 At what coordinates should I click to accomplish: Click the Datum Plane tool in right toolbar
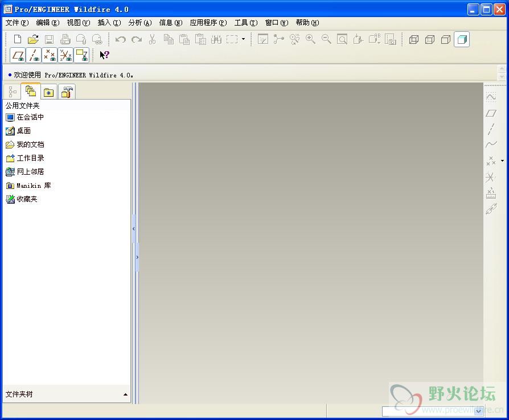click(x=491, y=113)
